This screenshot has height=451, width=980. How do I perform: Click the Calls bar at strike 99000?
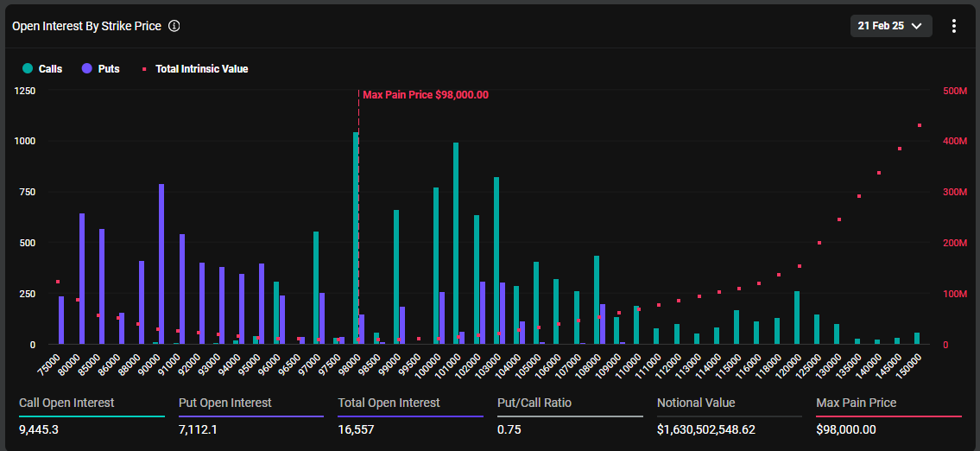pos(396,277)
